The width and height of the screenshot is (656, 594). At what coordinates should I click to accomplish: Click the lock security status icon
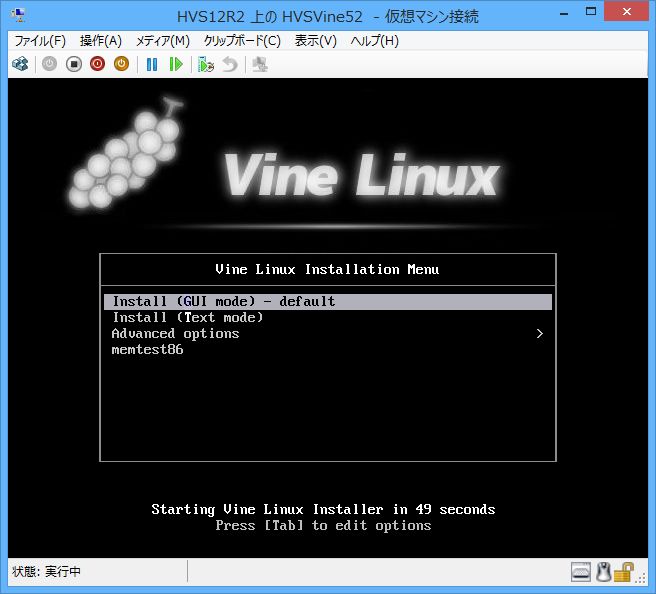624,572
